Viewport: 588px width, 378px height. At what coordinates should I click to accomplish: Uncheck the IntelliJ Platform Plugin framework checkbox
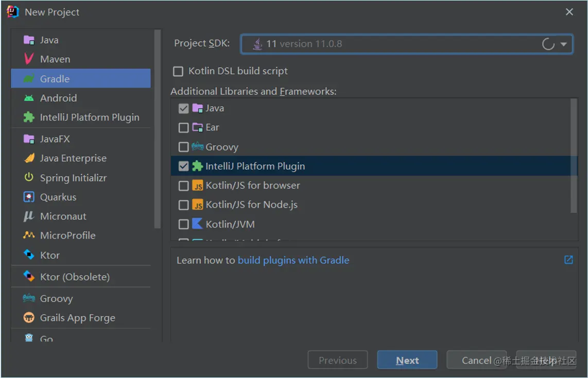183,166
